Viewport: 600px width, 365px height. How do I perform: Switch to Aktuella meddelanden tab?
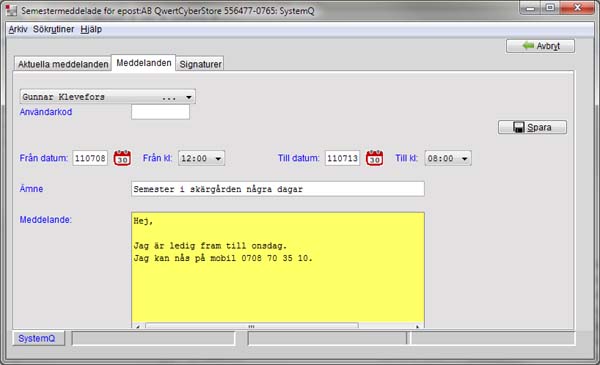point(63,64)
